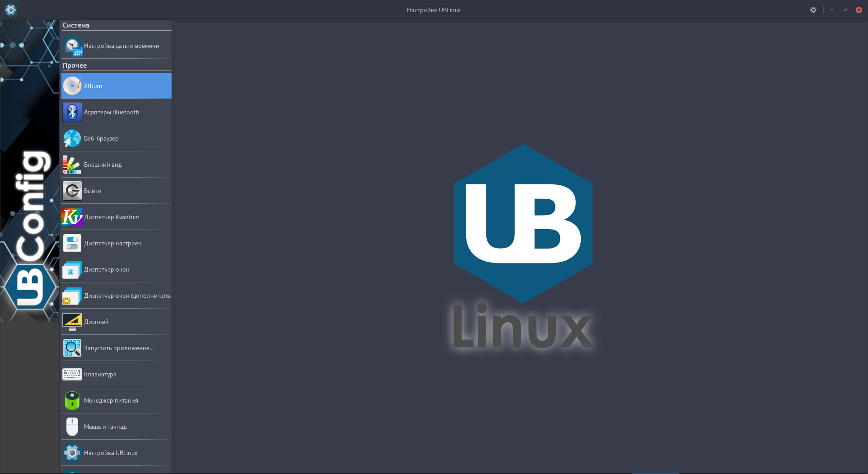Select 'Настройка UBLinux' entry
Viewport: 868px width, 474px height.
(x=117, y=453)
